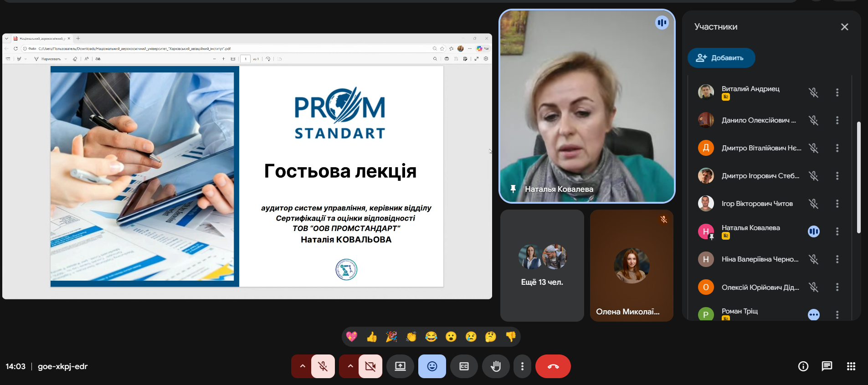Open the emoji reactions button
The image size is (868, 385).
click(x=432, y=366)
